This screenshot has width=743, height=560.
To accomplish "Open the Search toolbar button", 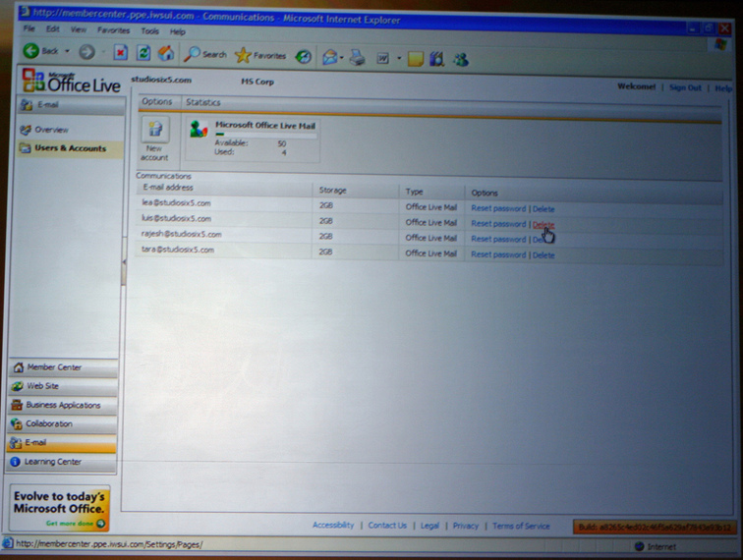I will pos(205,55).
